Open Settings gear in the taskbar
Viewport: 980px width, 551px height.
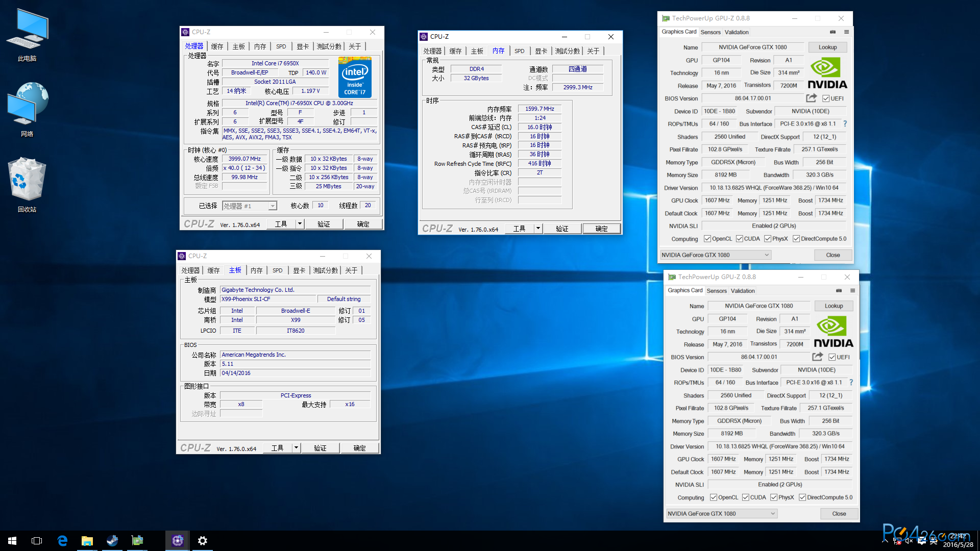pyautogui.click(x=203, y=541)
